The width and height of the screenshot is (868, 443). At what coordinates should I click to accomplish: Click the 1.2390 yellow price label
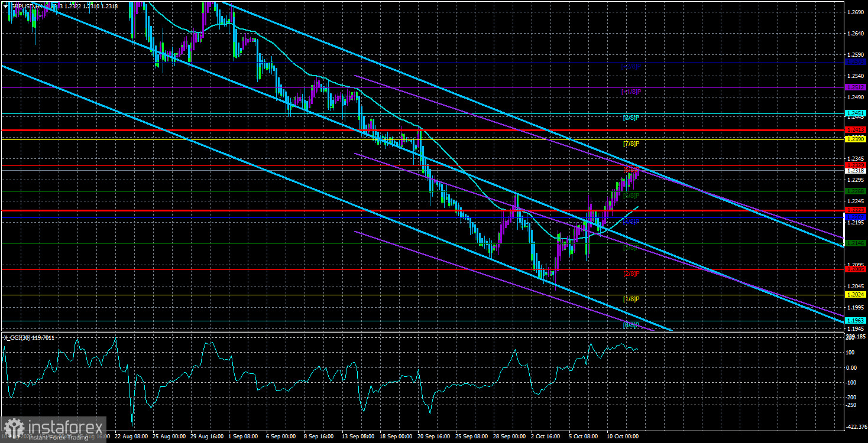click(856, 139)
